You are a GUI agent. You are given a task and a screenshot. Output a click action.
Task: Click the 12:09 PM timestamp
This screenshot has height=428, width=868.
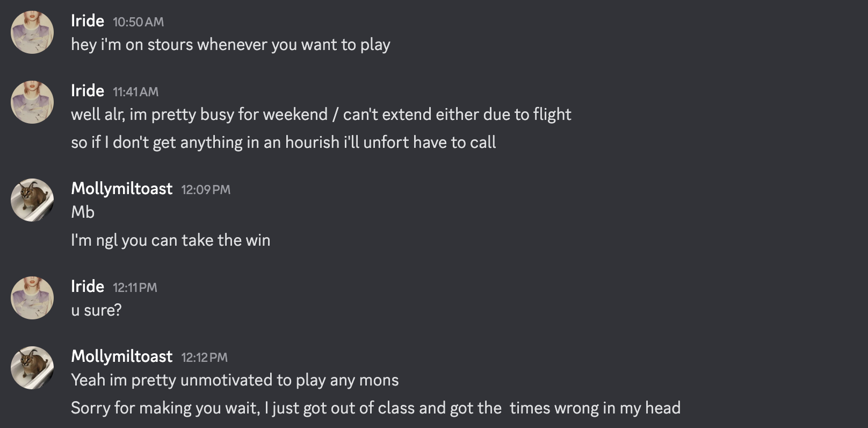(x=206, y=190)
